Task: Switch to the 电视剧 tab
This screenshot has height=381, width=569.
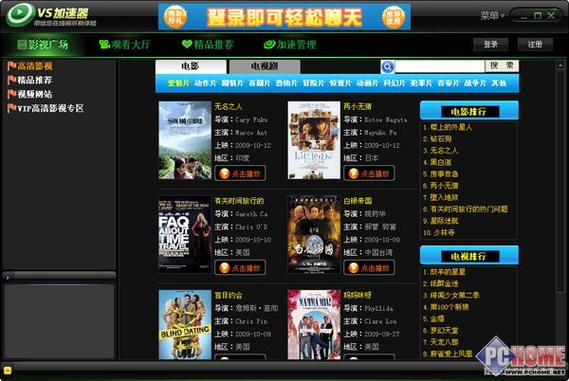Action: pos(265,66)
